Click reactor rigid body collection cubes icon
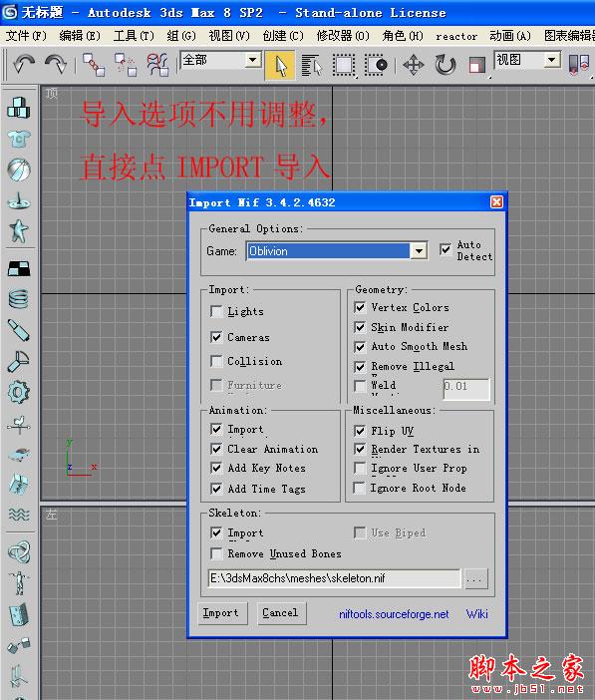The height and width of the screenshot is (700, 595). coord(19,108)
